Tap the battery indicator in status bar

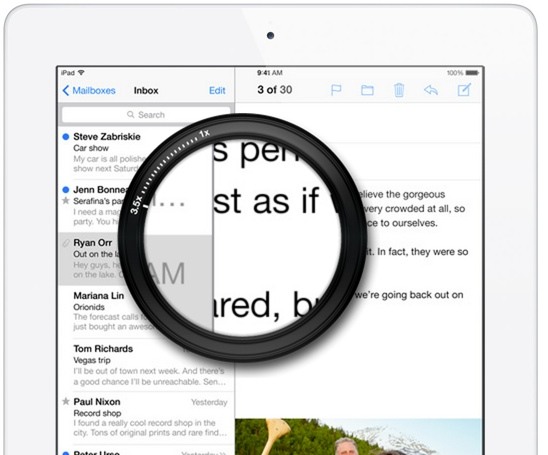coord(472,73)
